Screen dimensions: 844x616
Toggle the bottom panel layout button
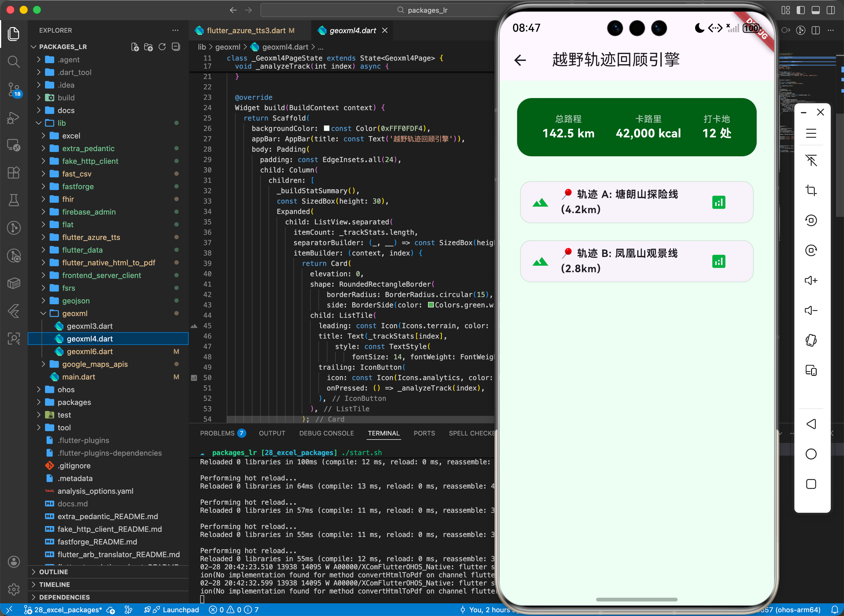coord(816,10)
